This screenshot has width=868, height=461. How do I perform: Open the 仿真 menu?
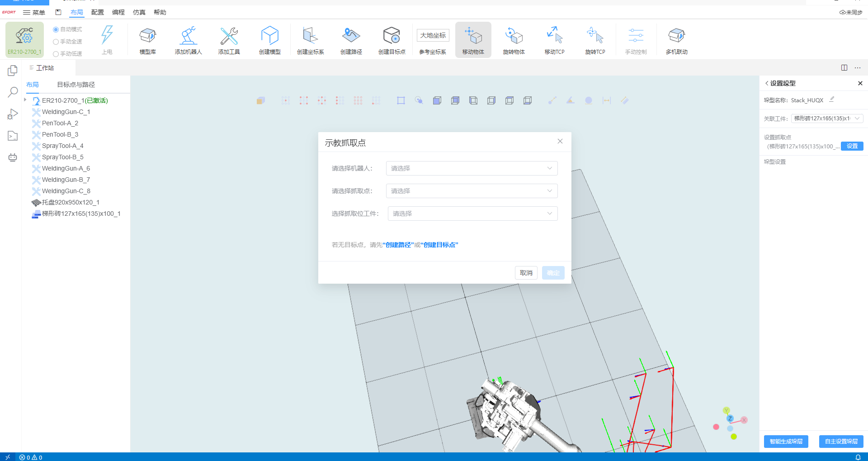tap(139, 12)
